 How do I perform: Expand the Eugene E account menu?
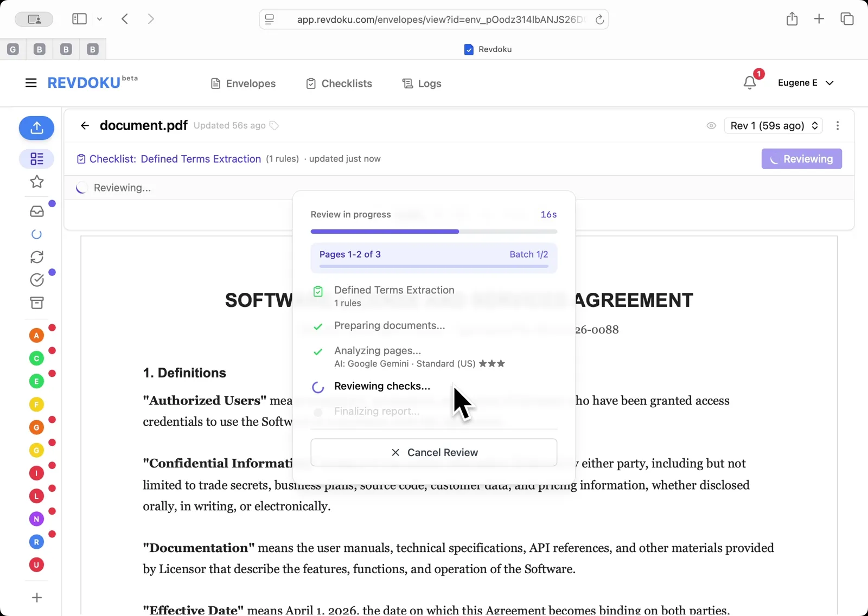[807, 82]
